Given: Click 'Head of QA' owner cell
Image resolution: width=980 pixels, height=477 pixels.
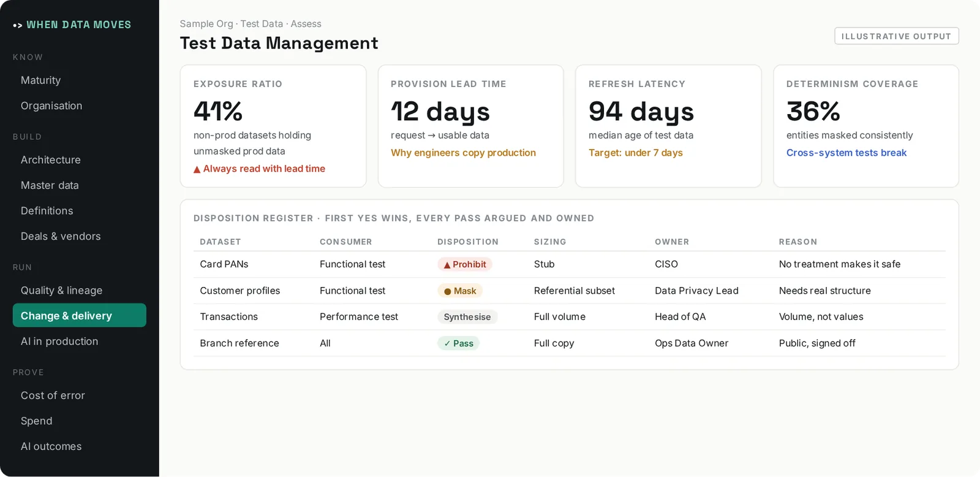Looking at the screenshot, I should click(x=680, y=317).
